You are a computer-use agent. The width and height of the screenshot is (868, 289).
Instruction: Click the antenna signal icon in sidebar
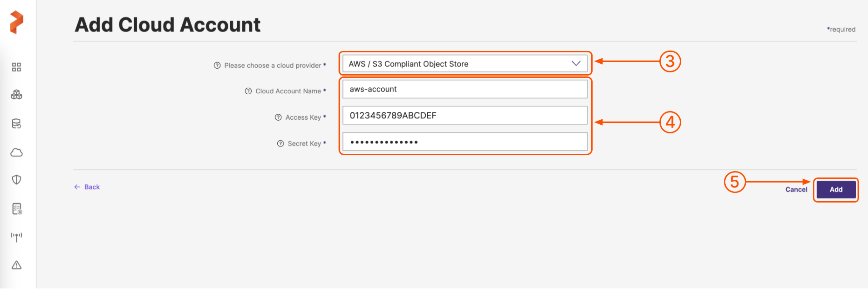tap(16, 237)
